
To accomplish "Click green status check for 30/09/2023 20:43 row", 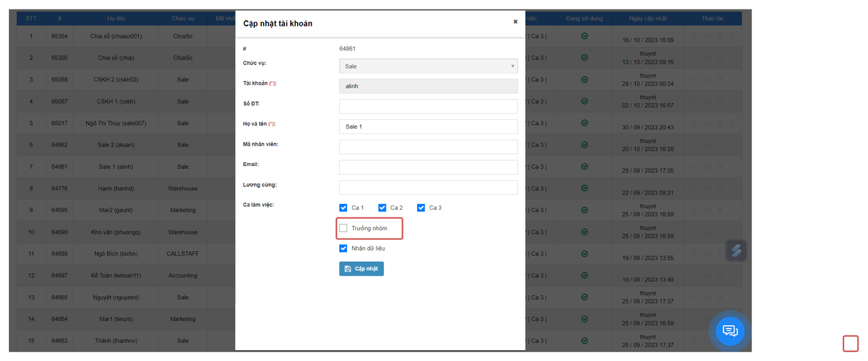I will pos(585,123).
